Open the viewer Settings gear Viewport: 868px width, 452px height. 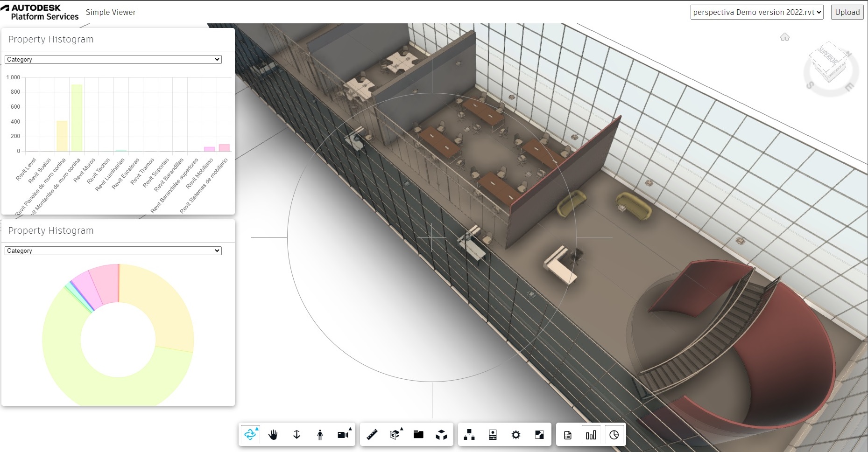pos(516,434)
